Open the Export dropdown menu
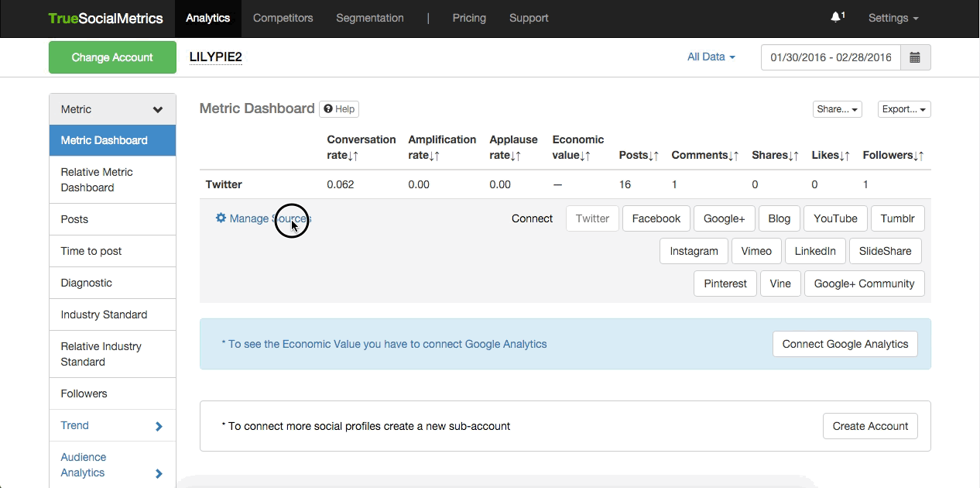Image resolution: width=980 pixels, height=488 pixels. point(903,109)
